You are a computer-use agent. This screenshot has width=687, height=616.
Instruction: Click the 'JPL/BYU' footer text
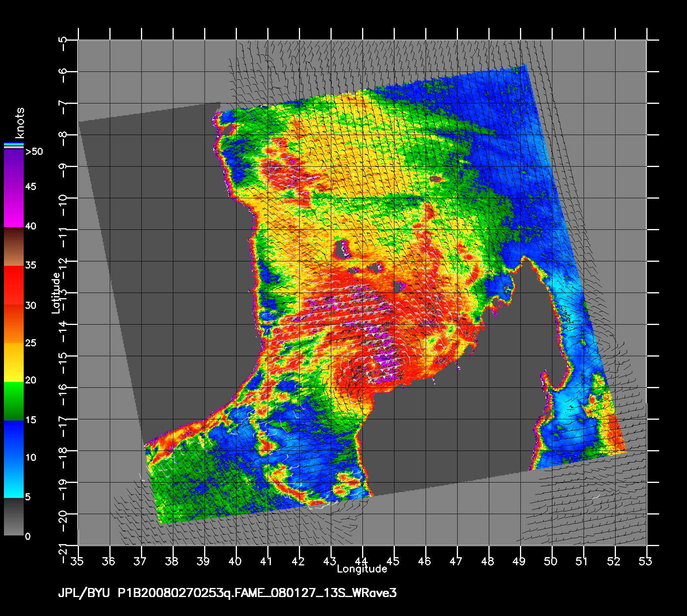pyautogui.click(x=84, y=593)
